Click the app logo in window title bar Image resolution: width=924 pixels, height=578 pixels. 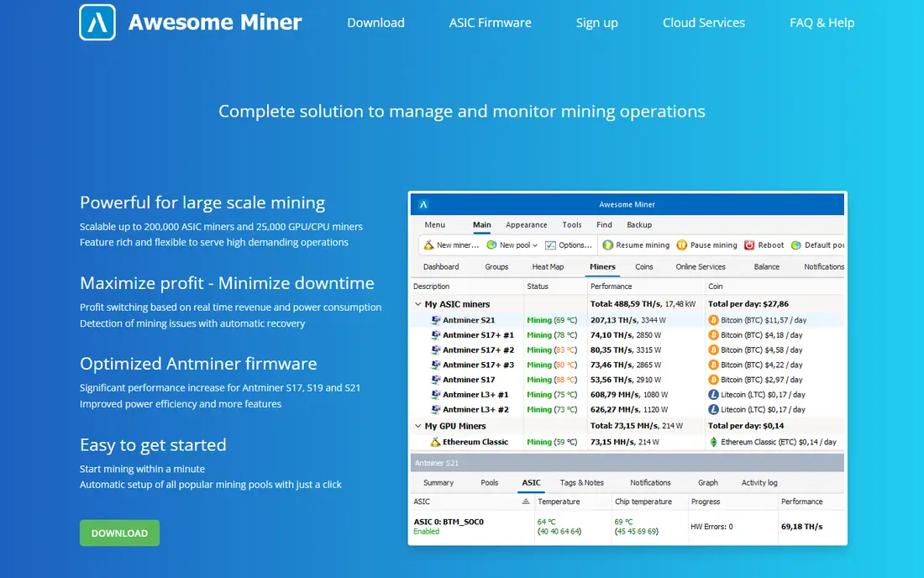[423, 204]
